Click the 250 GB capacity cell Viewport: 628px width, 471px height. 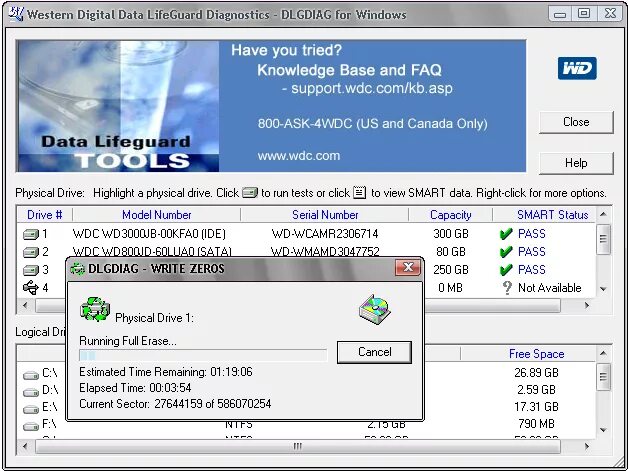click(451, 270)
